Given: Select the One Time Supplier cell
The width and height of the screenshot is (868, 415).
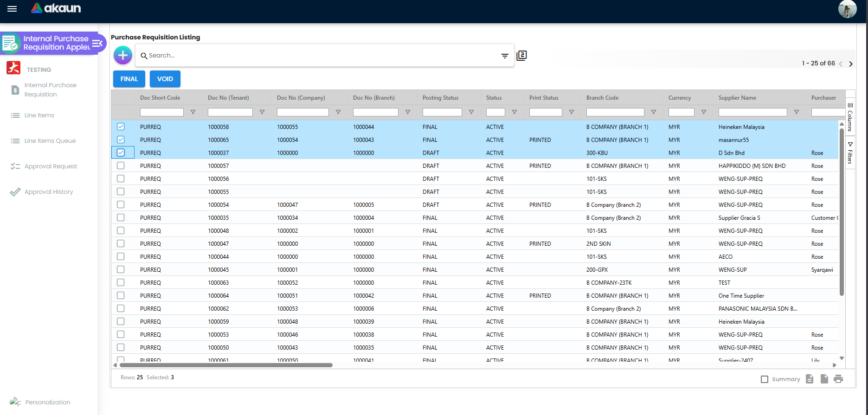Looking at the screenshot, I should point(741,295).
